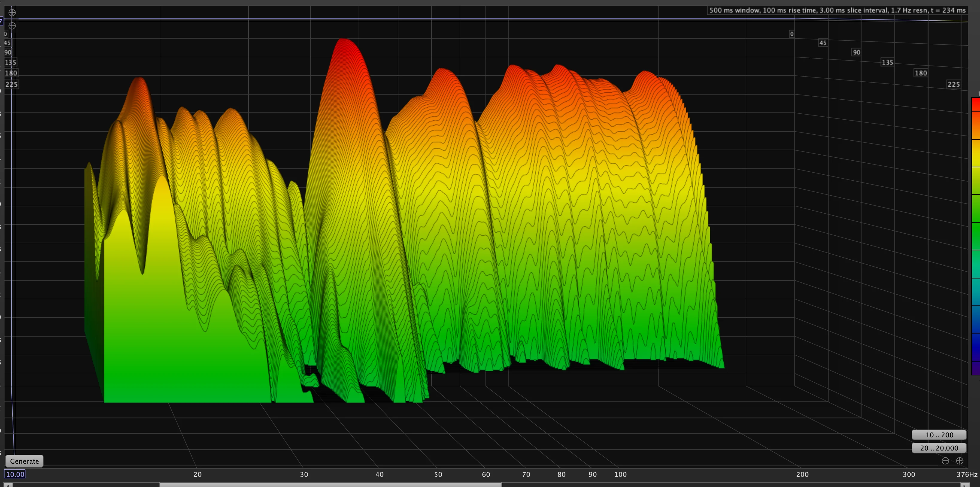Screen dimensions: 980x487
Task: Click the horizontal scrollbar thumb
Action: [x=330, y=485]
